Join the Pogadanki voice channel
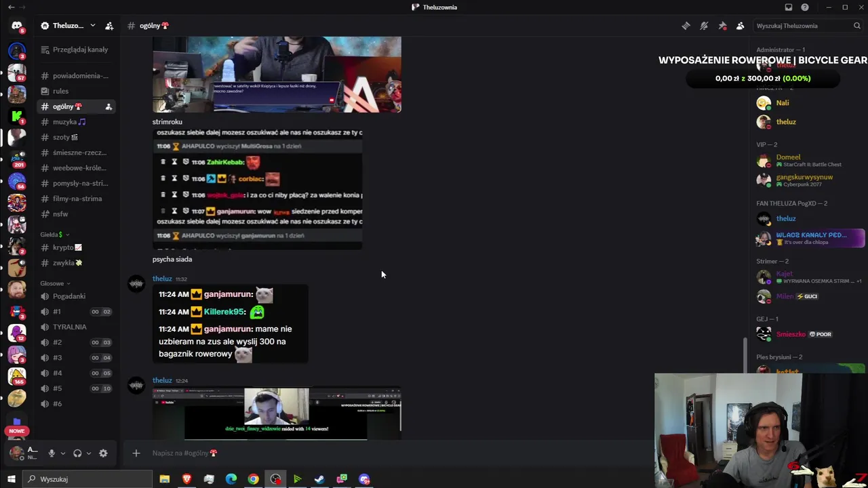Screen dimensions: 868x488 [76, 296]
